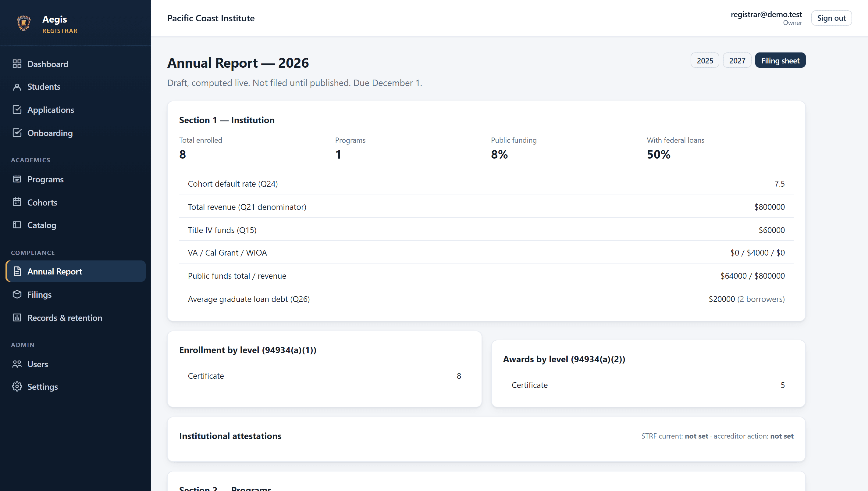The width and height of the screenshot is (868, 491).
Task: Click the Settings gear icon
Action: pos(17,386)
